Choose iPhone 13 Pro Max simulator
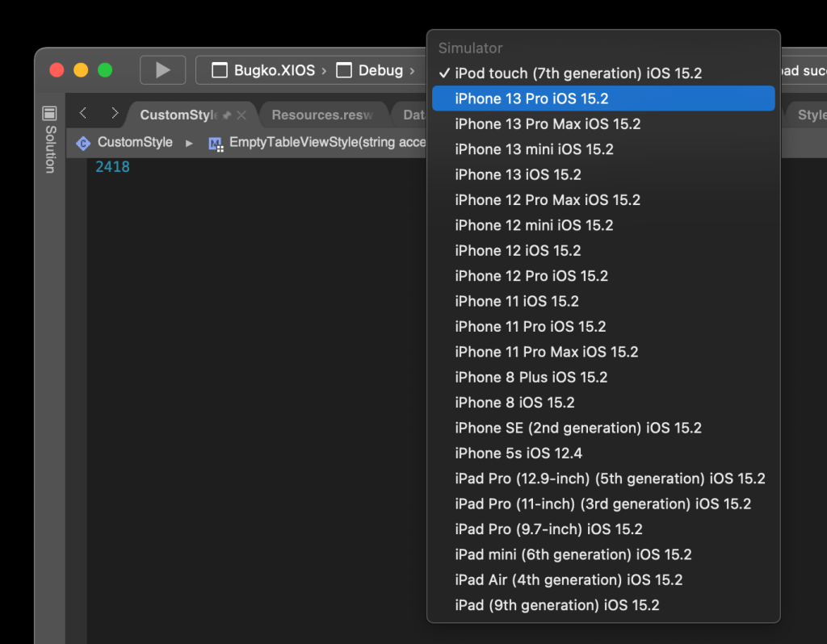Image resolution: width=827 pixels, height=644 pixels. tap(548, 124)
